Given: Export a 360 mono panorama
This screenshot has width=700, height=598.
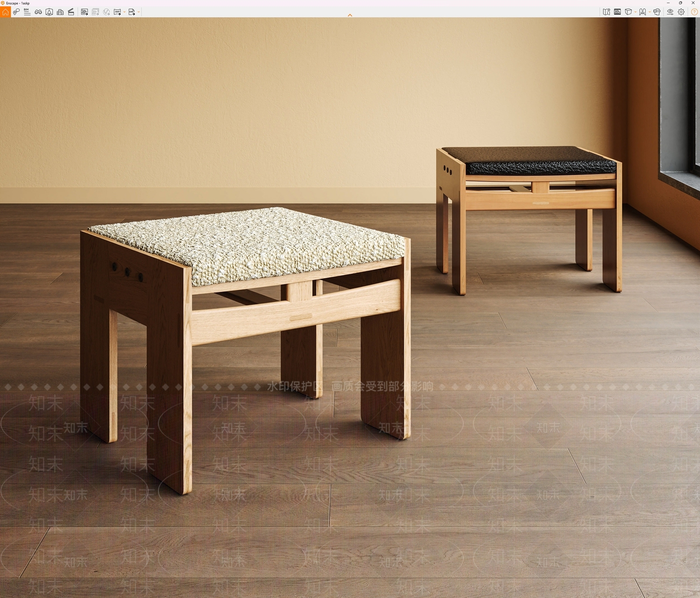Looking at the screenshot, I should coord(117,12).
